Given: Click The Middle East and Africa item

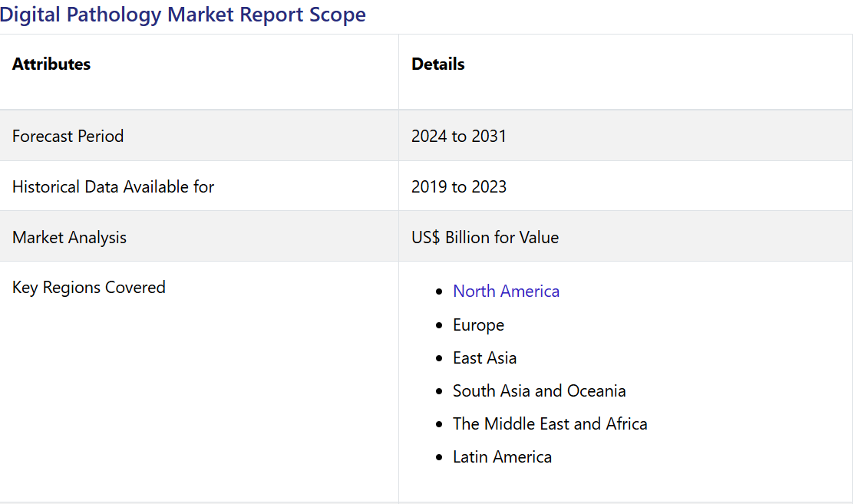Looking at the screenshot, I should pyautogui.click(x=550, y=424).
